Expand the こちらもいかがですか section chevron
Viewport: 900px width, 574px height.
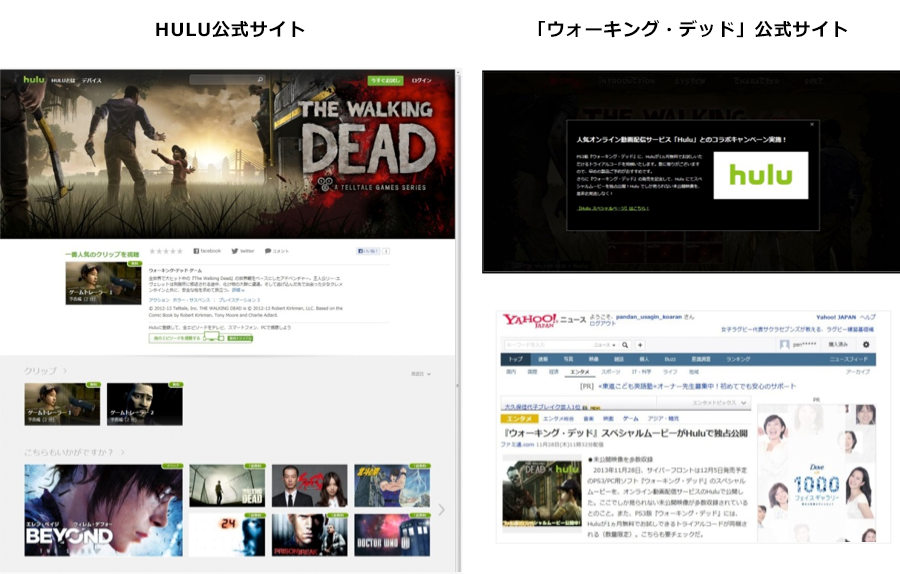point(122,452)
